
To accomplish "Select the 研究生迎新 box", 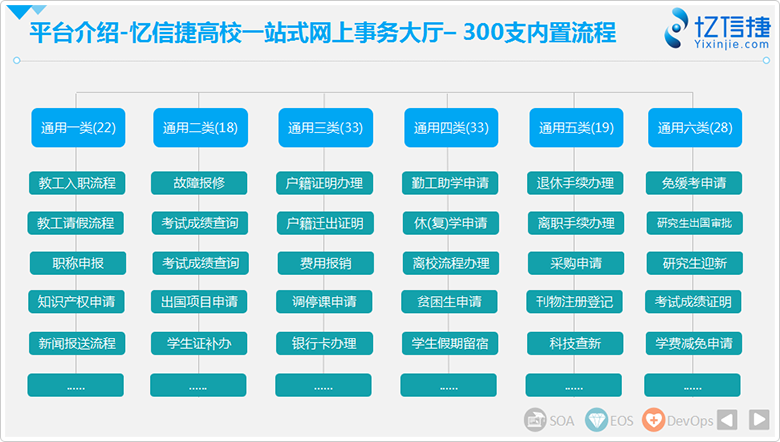I will [695, 263].
